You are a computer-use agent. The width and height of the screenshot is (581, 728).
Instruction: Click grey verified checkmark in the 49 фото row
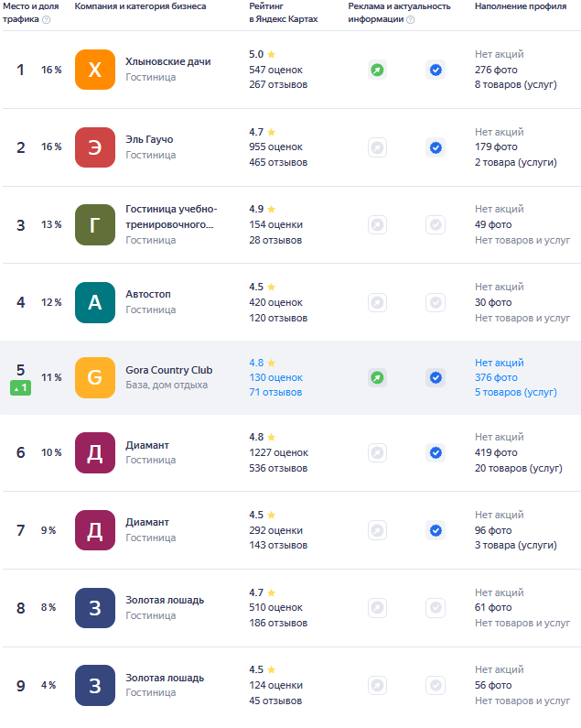point(436,224)
